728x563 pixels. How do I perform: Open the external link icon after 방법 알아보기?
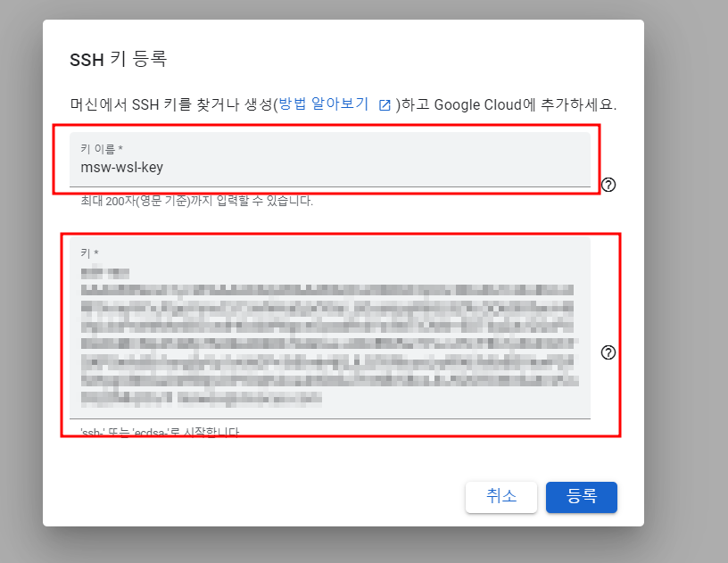385,105
